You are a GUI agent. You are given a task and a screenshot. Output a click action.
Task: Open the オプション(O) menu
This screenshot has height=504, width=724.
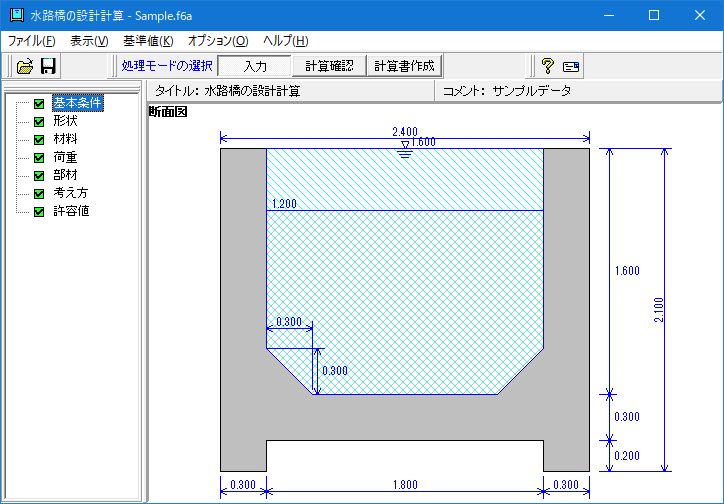(218, 41)
